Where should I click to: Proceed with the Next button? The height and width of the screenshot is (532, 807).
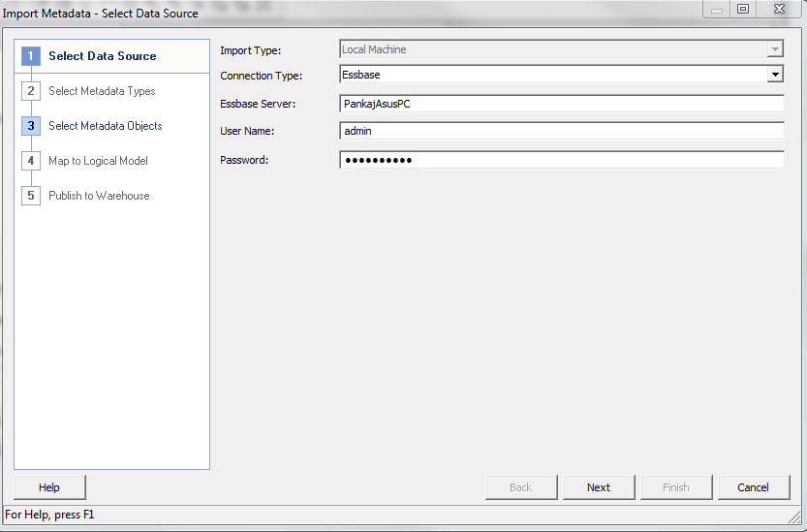pos(599,487)
